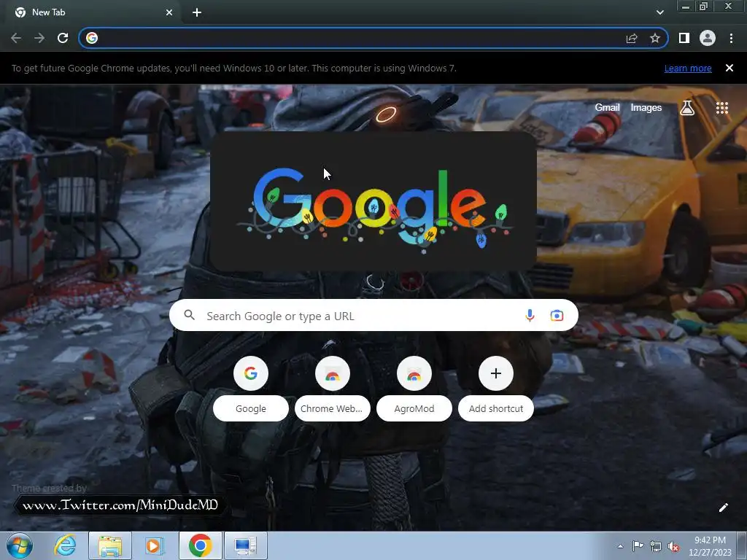The image size is (747, 560).
Task: Open Windows Explorer from the taskbar
Action: coord(110,545)
